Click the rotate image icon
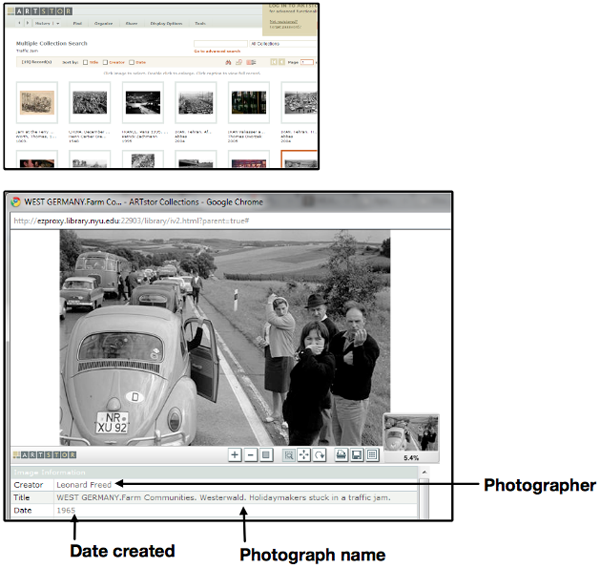600x568 pixels. tap(320, 455)
